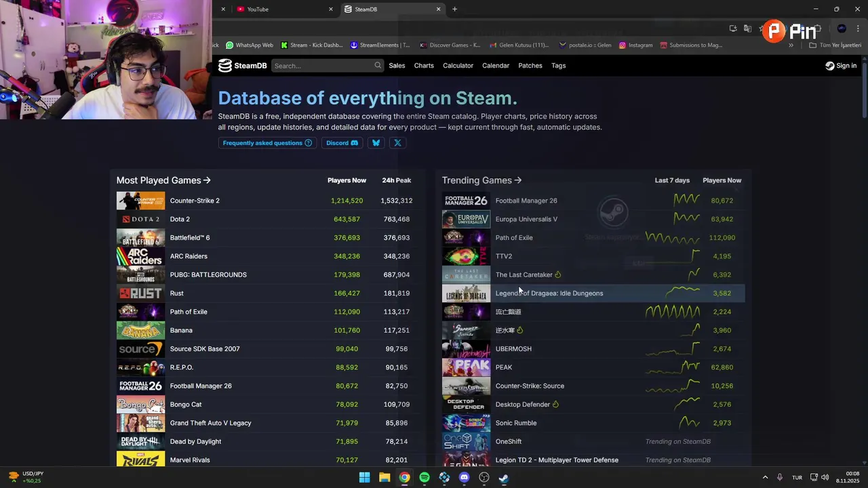Image resolution: width=868 pixels, height=488 pixels.
Task: Click the Path of Exile sparkline chart
Action: 672,238
